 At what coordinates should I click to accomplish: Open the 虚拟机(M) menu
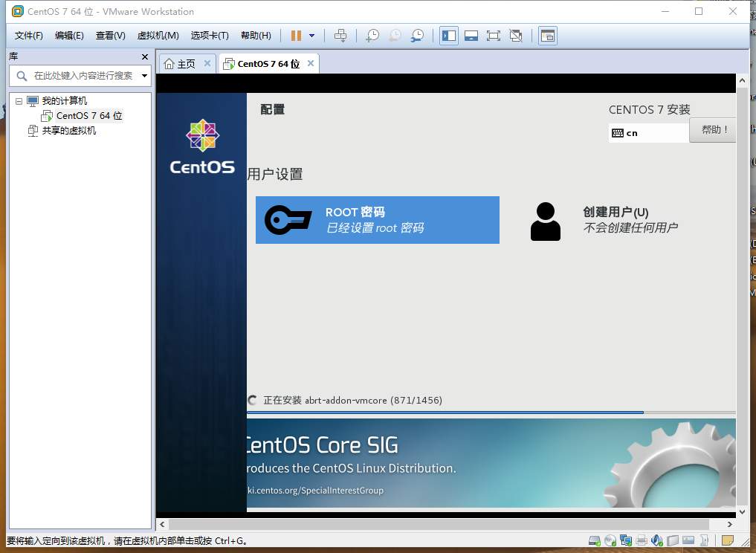pos(158,36)
